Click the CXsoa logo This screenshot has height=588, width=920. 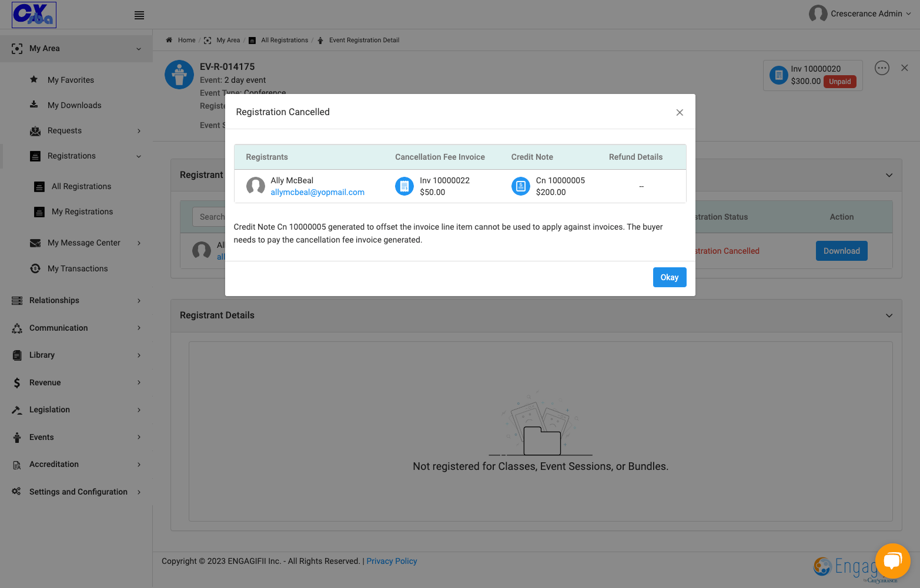pos(34,15)
